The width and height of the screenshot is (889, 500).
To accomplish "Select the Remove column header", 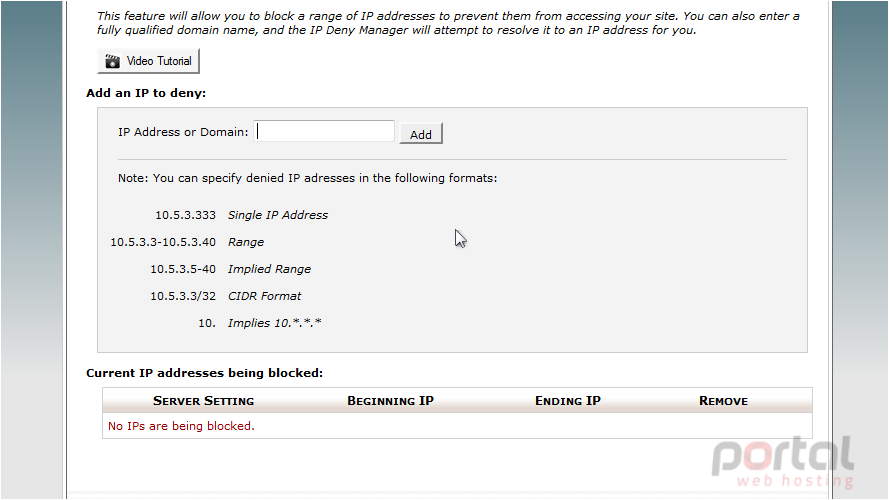I will click(x=723, y=401).
